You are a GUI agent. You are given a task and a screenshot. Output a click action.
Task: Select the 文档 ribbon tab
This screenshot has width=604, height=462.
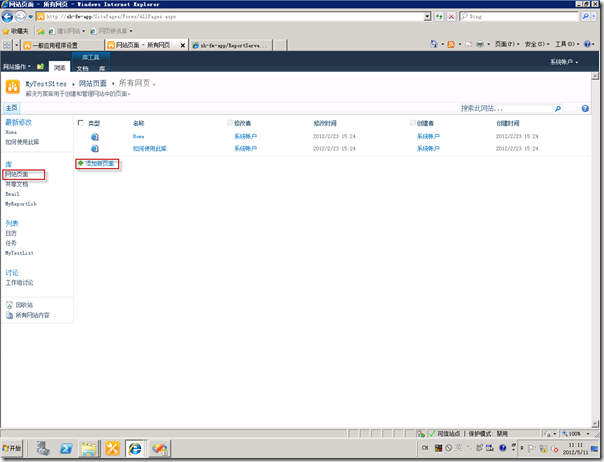pyautogui.click(x=82, y=68)
